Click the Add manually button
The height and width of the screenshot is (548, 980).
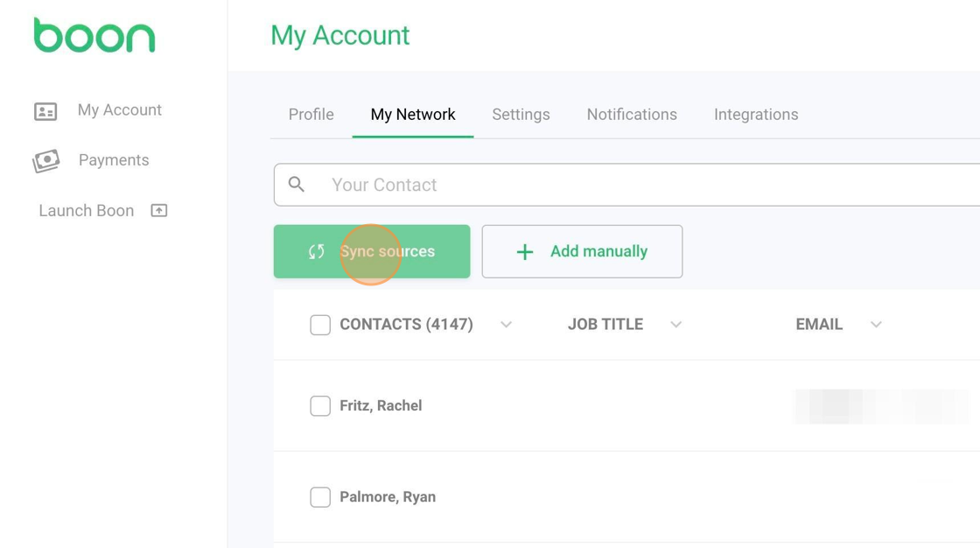582,252
